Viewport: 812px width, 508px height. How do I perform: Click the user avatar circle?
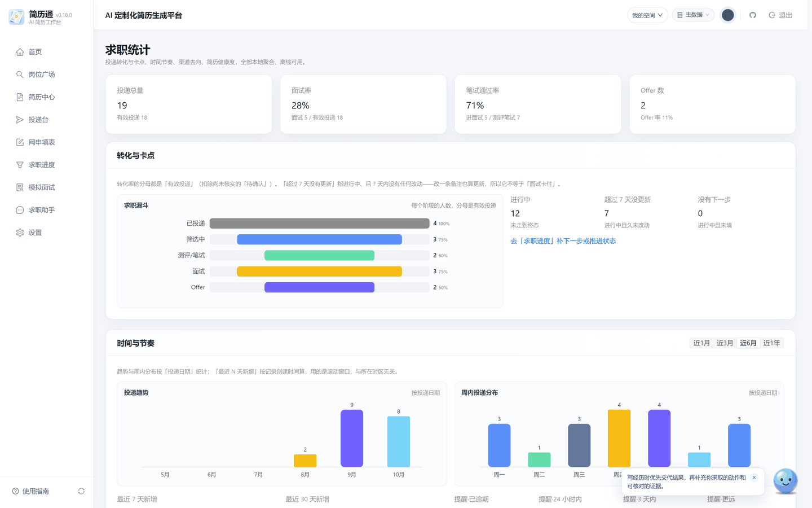[x=728, y=15]
